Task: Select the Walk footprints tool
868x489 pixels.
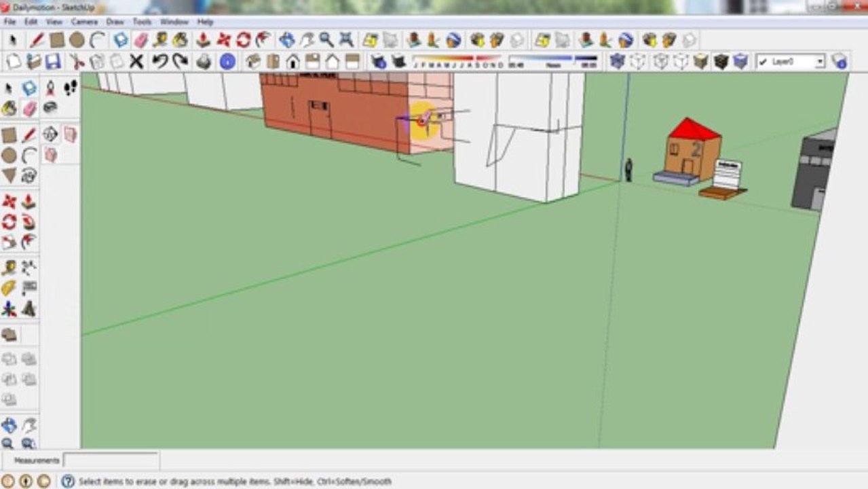Action: (x=70, y=88)
